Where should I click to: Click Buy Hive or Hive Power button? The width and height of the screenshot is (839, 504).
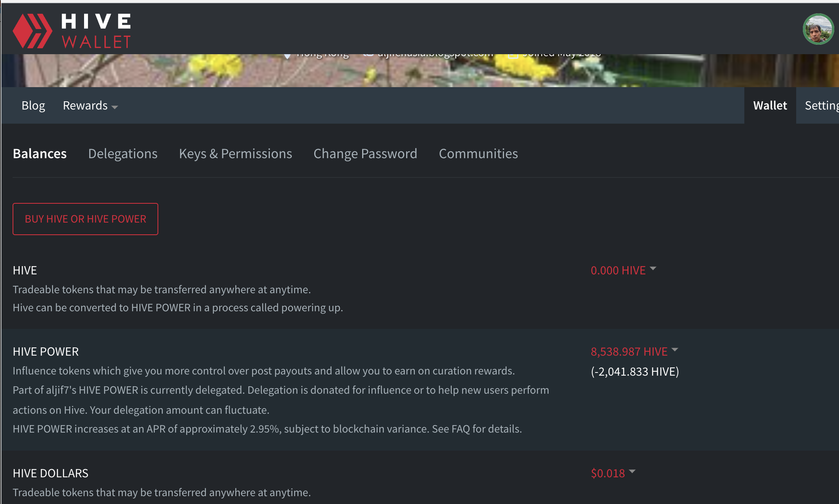coord(85,219)
